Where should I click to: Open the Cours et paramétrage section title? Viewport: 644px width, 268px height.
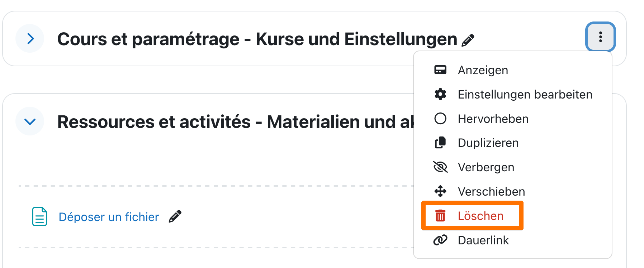coord(257,39)
